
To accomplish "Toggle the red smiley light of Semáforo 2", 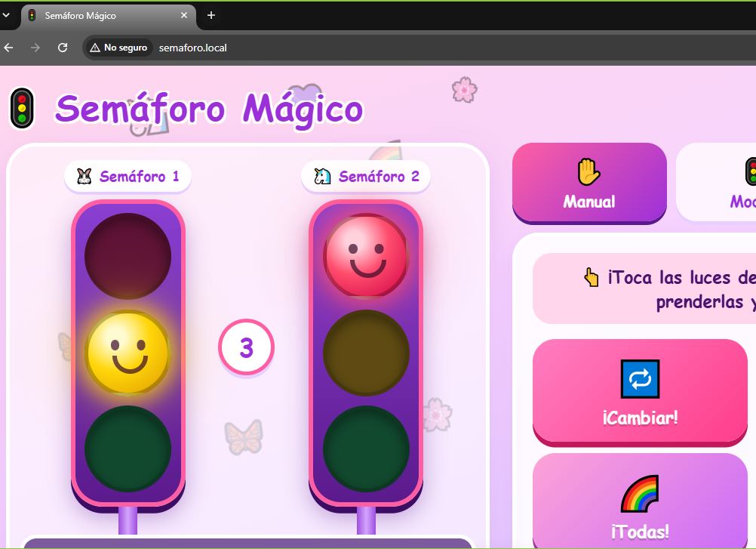I will pyautogui.click(x=366, y=255).
